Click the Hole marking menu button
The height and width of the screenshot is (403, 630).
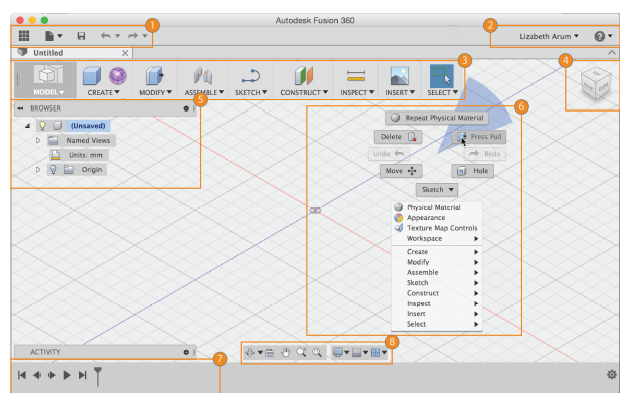coord(472,171)
